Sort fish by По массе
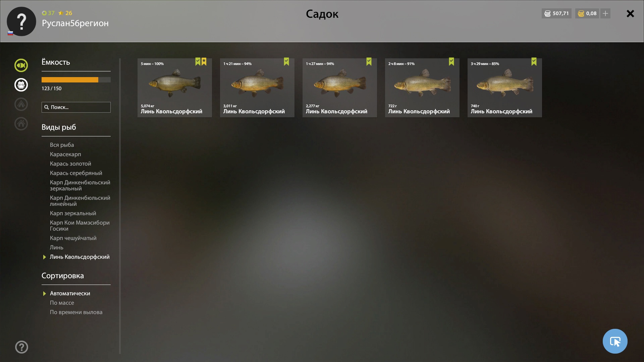Image resolution: width=644 pixels, height=362 pixels. 62,303
